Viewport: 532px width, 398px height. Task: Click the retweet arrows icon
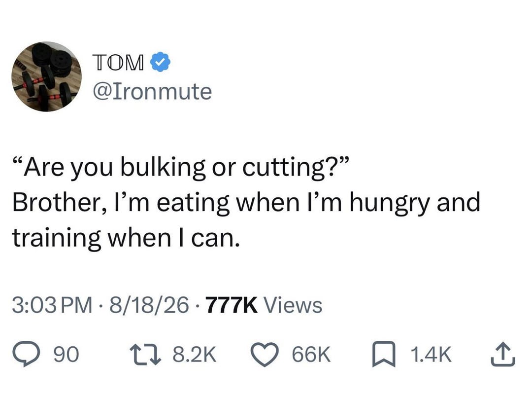point(147,355)
